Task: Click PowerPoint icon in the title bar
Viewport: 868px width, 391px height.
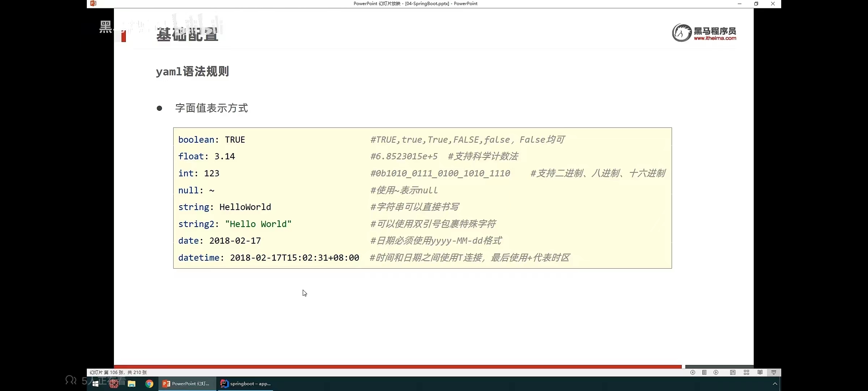Action: coord(93,4)
